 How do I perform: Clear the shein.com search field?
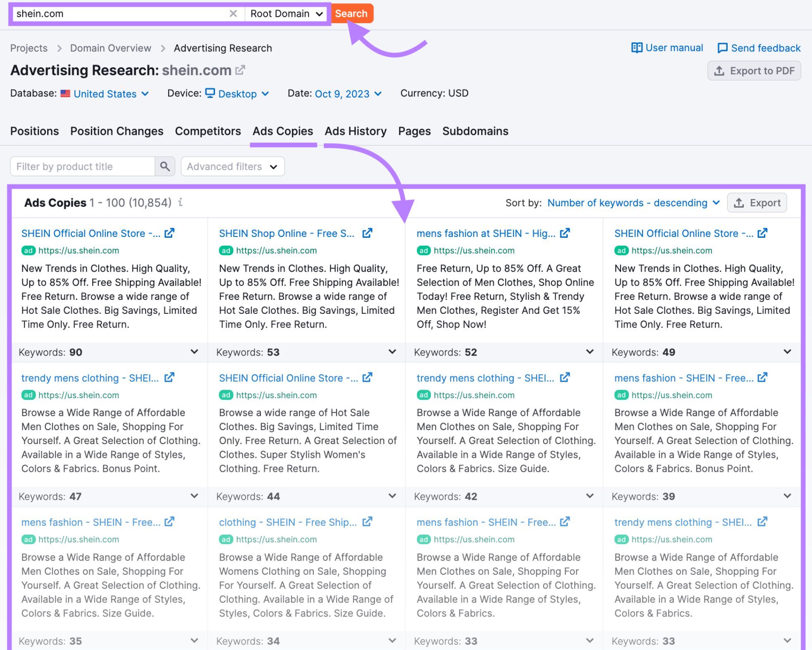[x=234, y=13]
